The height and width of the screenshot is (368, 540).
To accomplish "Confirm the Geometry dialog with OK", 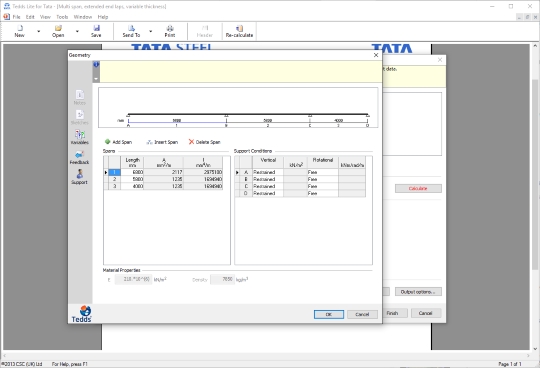I will pyautogui.click(x=329, y=314).
